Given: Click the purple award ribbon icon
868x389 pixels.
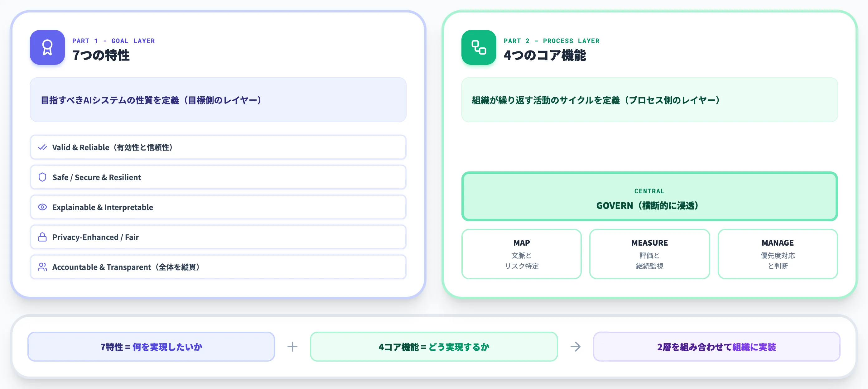Looking at the screenshot, I should (x=47, y=47).
